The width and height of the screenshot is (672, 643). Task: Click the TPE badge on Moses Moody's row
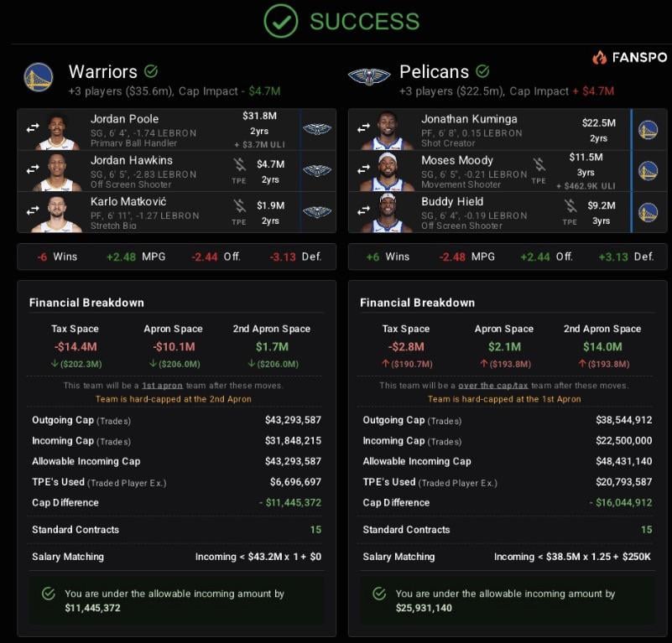coord(539,180)
